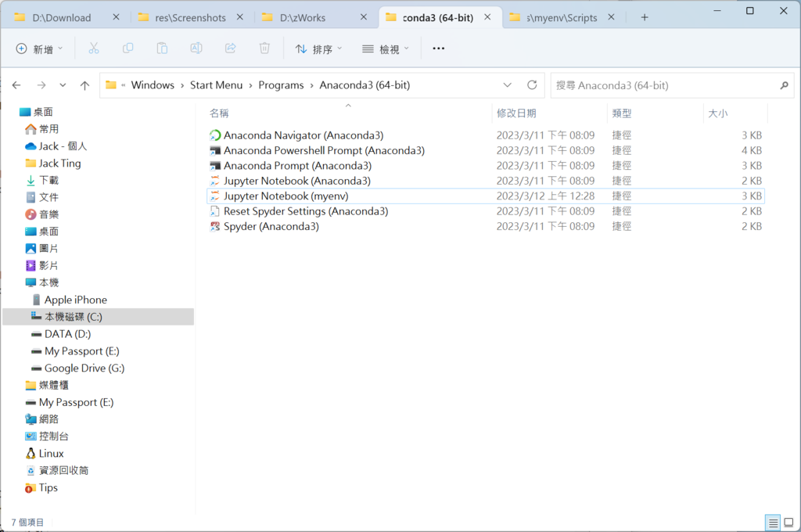
Task: Select the Anaconda Navigator shortcut icon
Action: click(x=215, y=135)
